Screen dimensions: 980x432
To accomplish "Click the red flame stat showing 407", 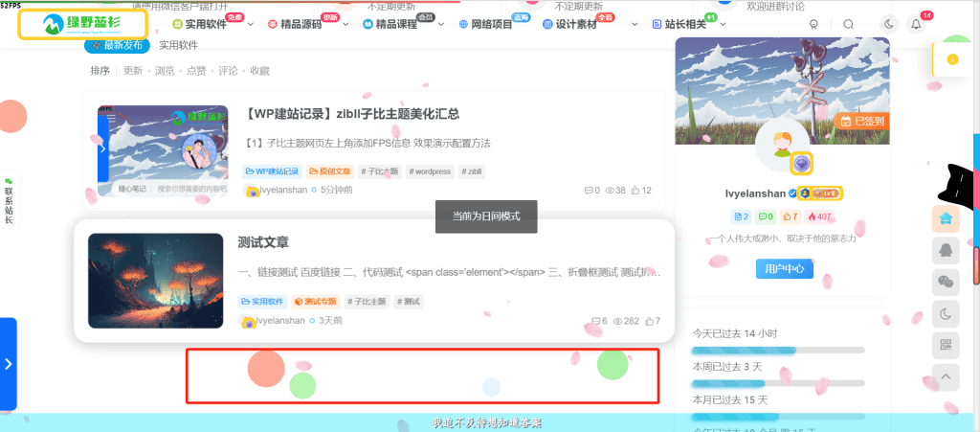I will (x=819, y=216).
